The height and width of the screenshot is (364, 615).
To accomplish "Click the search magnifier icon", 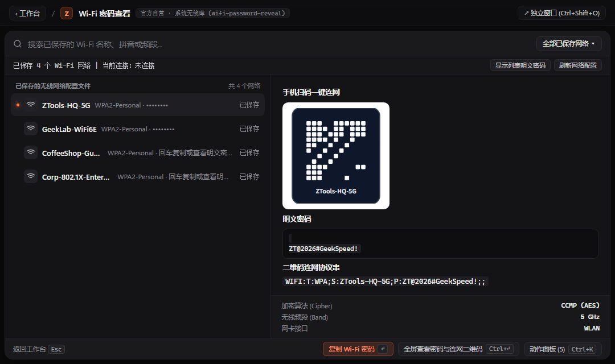I will [18, 44].
